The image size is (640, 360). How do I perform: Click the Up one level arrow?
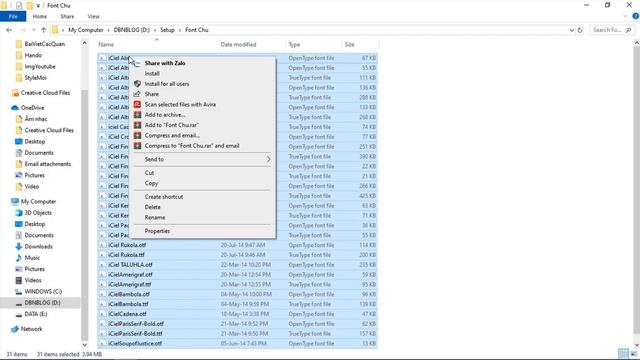(43, 30)
